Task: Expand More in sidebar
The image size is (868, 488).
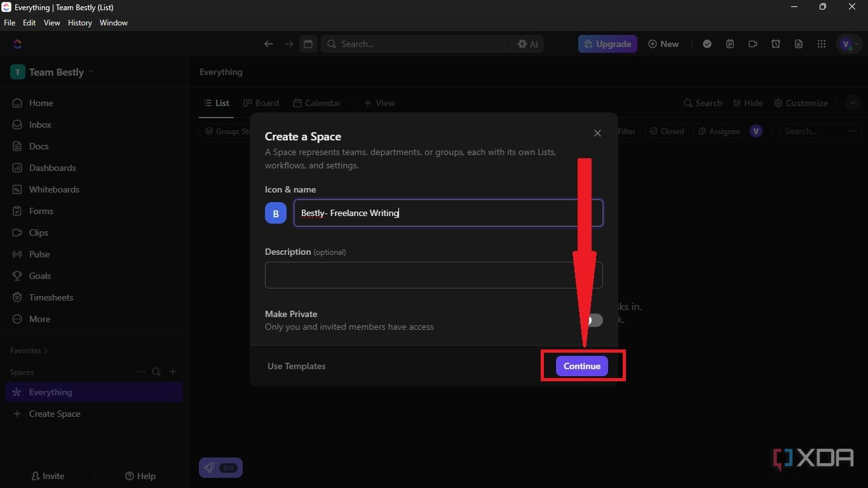Action: 94,319
